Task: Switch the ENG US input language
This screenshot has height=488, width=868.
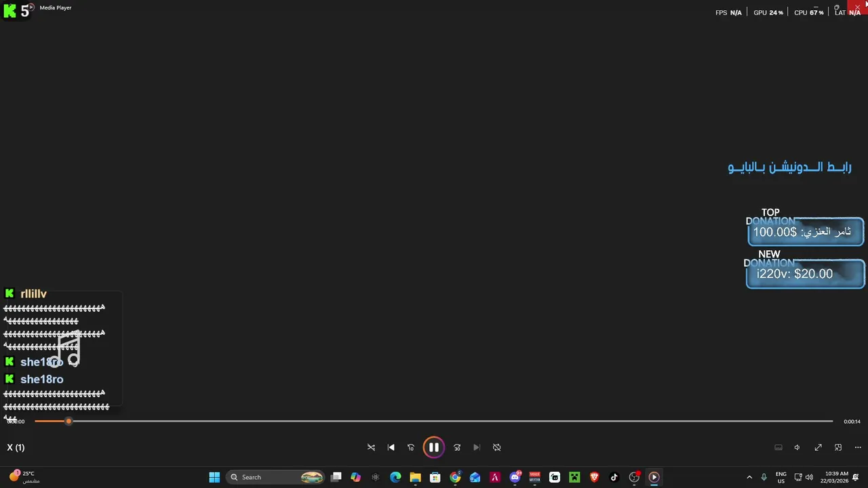Action: pos(781,477)
